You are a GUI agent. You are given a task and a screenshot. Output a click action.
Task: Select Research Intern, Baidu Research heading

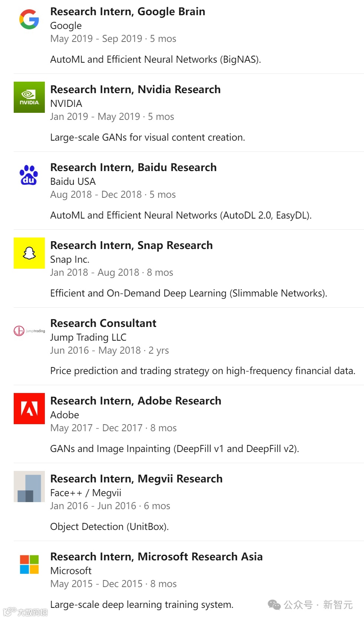133,167
